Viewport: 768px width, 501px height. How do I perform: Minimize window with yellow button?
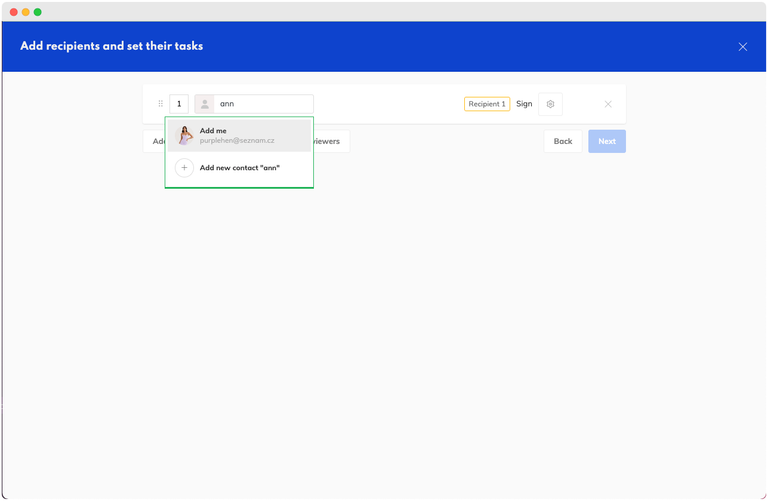click(x=26, y=12)
